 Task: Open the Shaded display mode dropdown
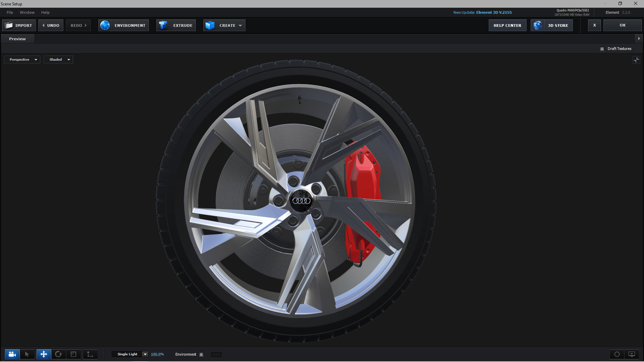click(58, 60)
